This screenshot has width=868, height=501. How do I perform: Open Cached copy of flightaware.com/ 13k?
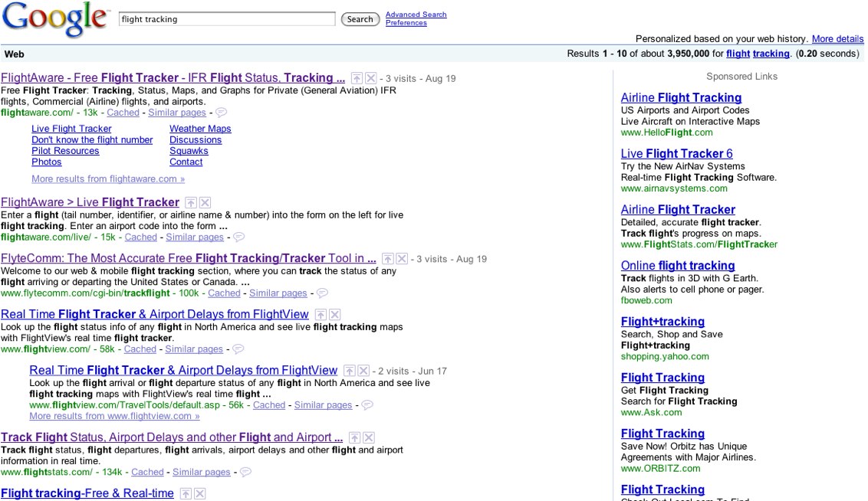coord(123,113)
